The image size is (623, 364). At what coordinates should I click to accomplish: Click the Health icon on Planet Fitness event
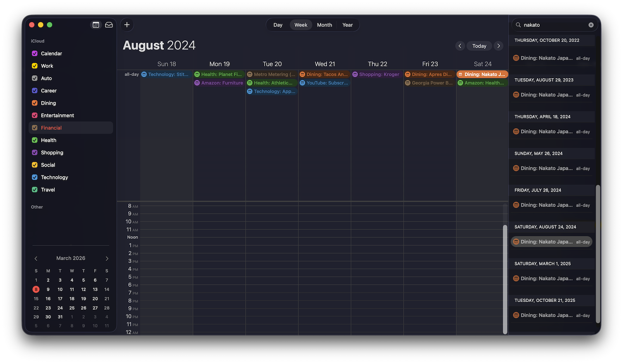198,74
